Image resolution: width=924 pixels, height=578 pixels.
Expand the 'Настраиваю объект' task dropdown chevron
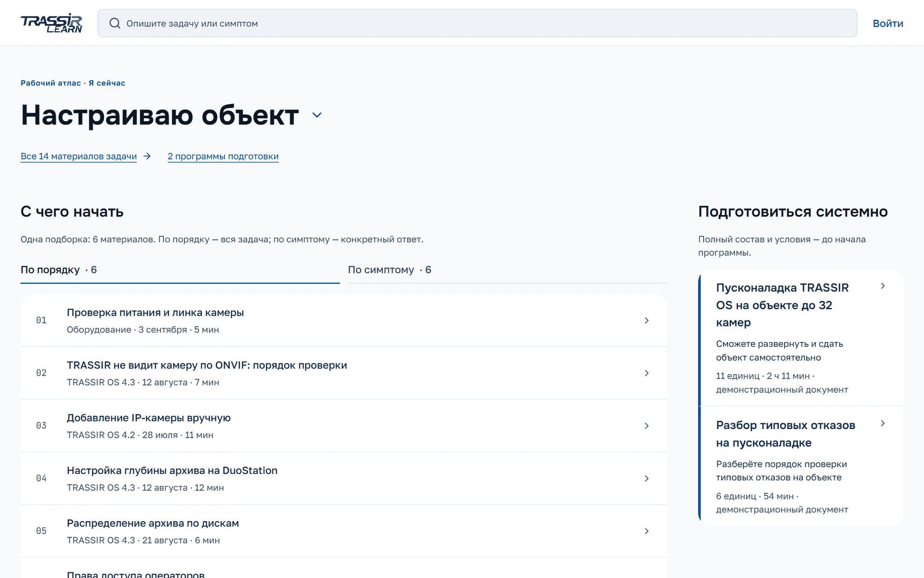click(x=317, y=115)
